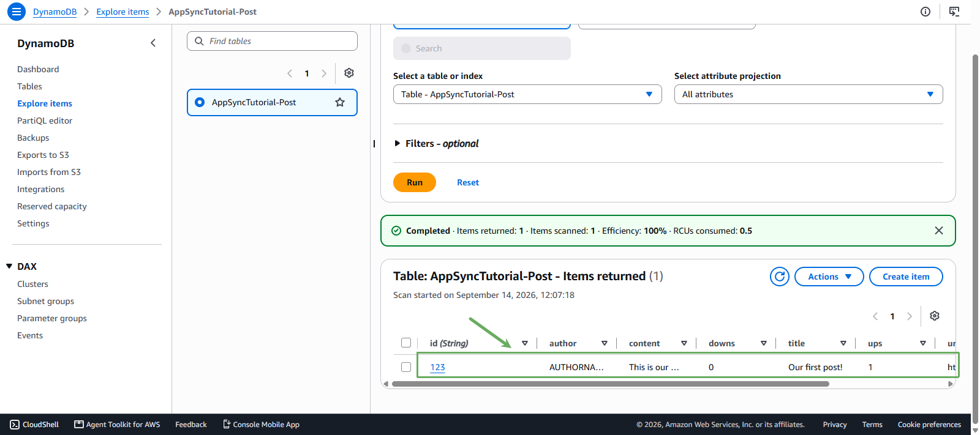Viewport: 980px width, 435px height.
Task: Run the scan with the Run button
Action: coord(415,182)
